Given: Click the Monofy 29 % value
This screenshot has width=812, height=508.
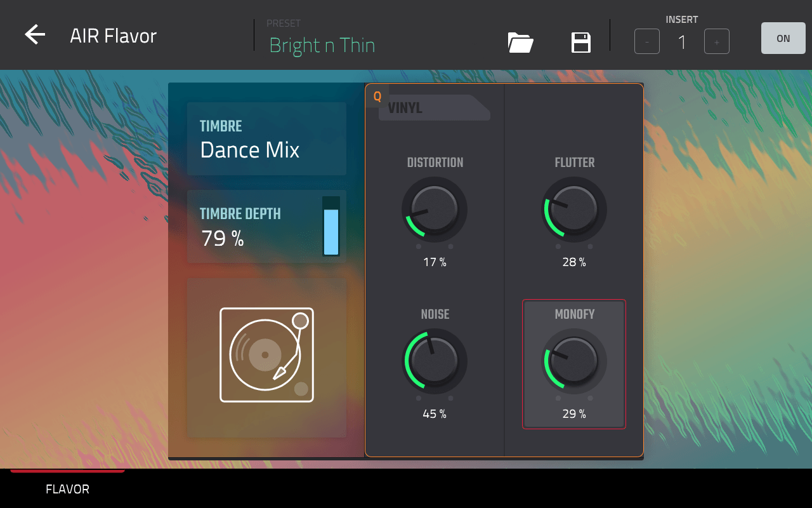Looking at the screenshot, I should pyautogui.click(x=574, y=414).
